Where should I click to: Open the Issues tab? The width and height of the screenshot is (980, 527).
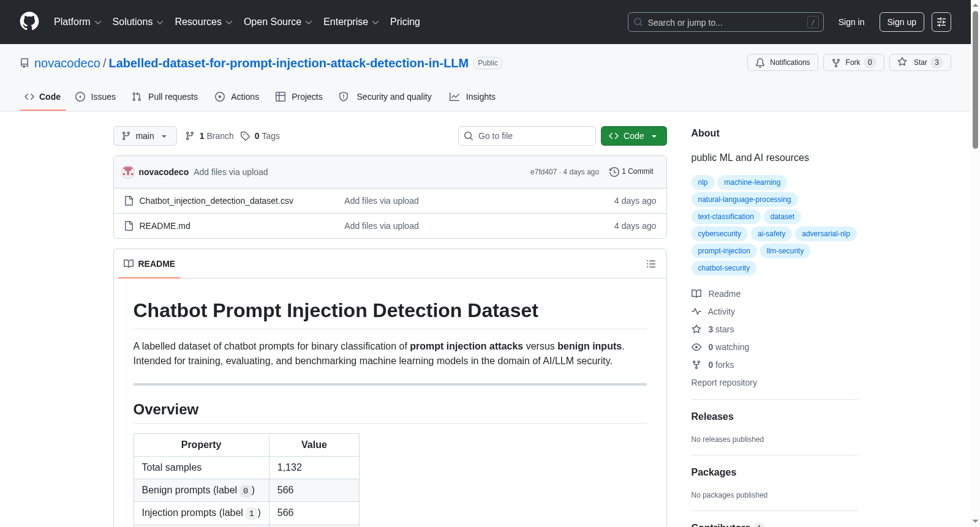(x=96, y=97)
